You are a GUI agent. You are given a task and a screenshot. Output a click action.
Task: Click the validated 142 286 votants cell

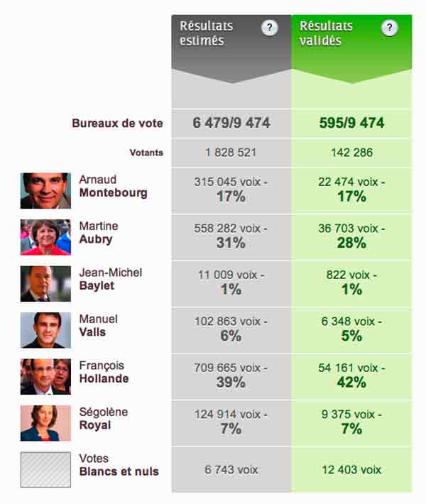[x=351, y=153]
